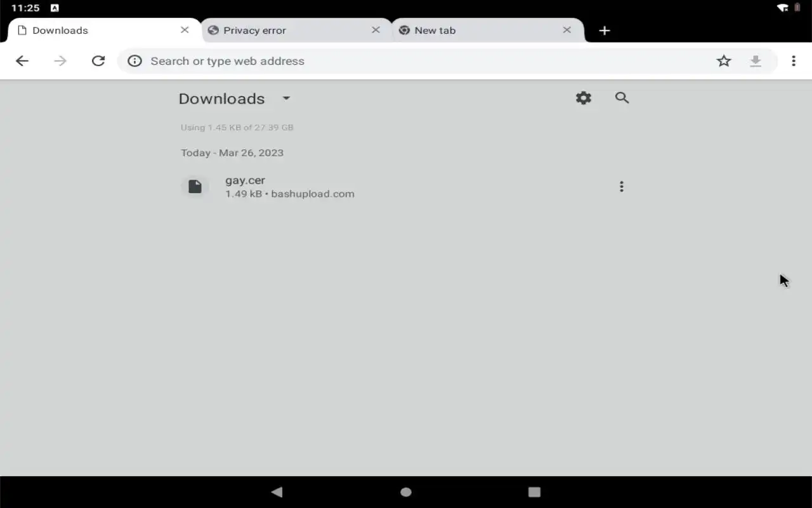Reload the current page
The height and width of the screenshot is (508, 812).
point(98,61)
